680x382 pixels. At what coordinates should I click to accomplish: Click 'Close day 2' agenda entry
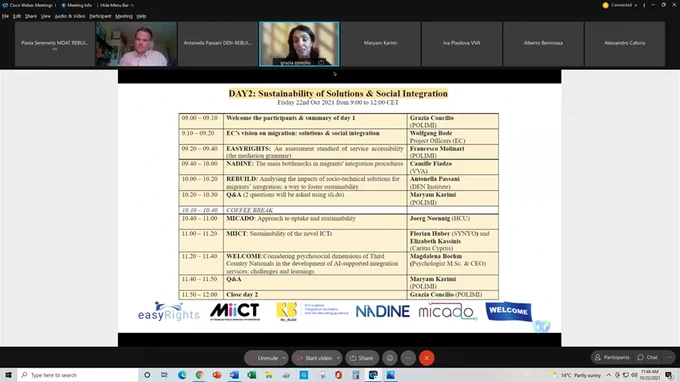tap(242, 294)
